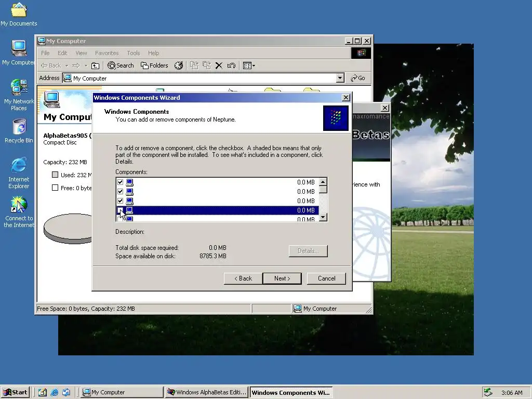The image size is (532, 399).
Task: Click the Back arrow in My Computer toolbar
Action: pos(51,65)
